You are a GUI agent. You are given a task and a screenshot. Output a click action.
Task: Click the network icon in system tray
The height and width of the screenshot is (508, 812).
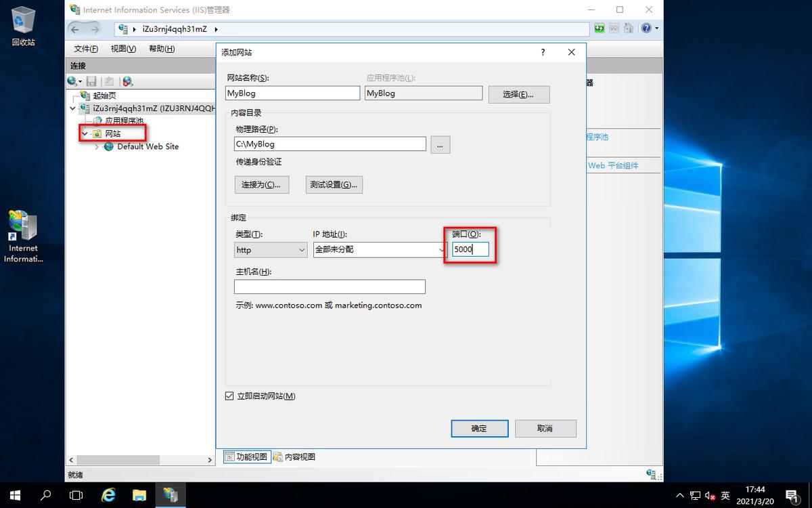pos(695,496)
